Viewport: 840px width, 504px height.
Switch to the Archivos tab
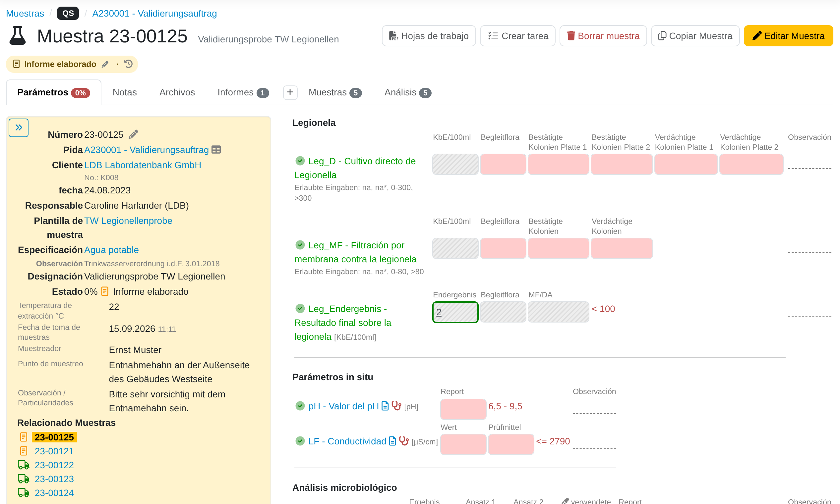(177, 92)
